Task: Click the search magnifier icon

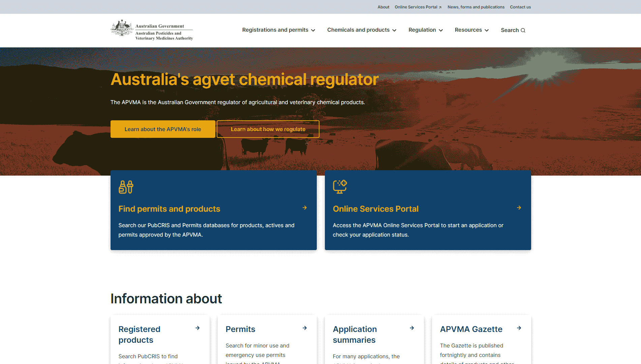Action: [x=523, y=30]
